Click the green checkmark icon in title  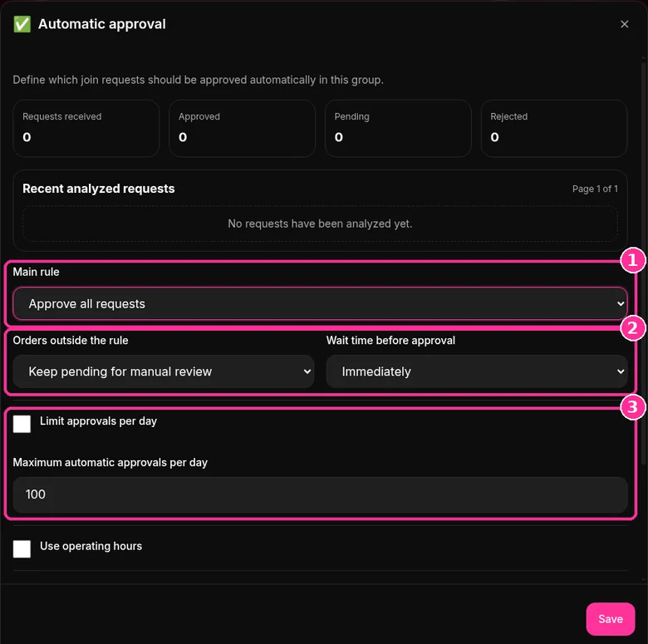[22, 24]
